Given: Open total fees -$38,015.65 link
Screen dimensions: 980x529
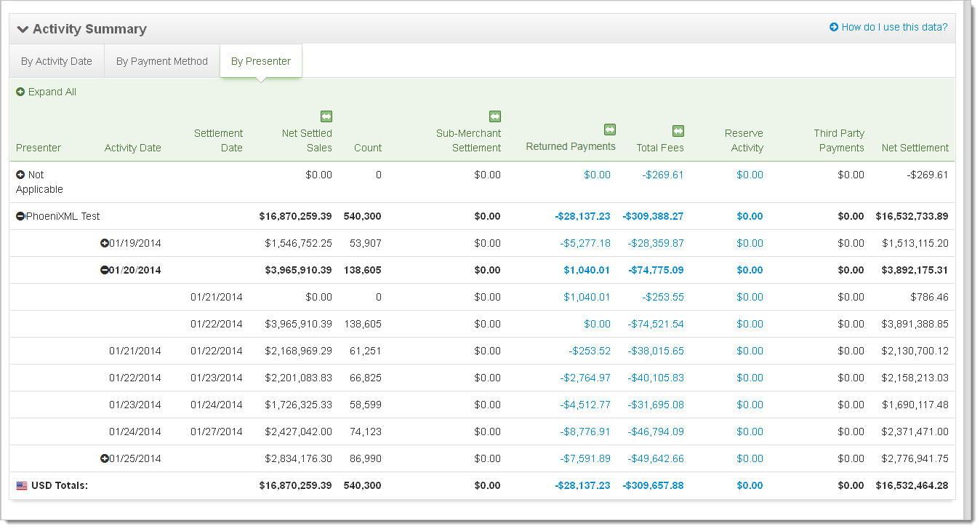Looking at the screenshot, I should pyautogui.click(x=656, y=351).
